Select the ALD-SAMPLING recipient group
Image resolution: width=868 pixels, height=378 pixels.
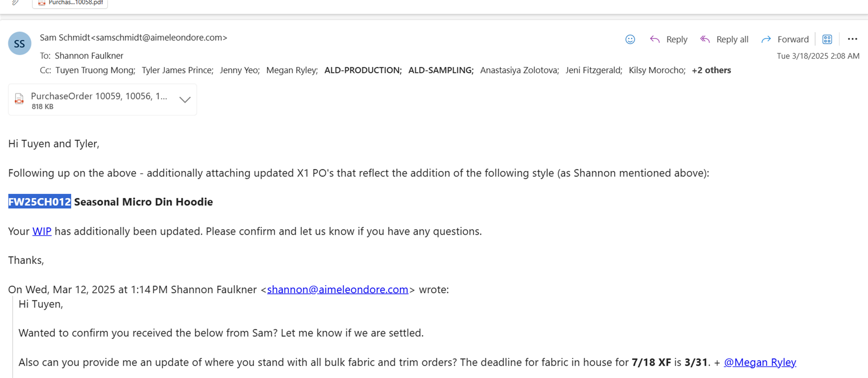click(x=441, y=70)
